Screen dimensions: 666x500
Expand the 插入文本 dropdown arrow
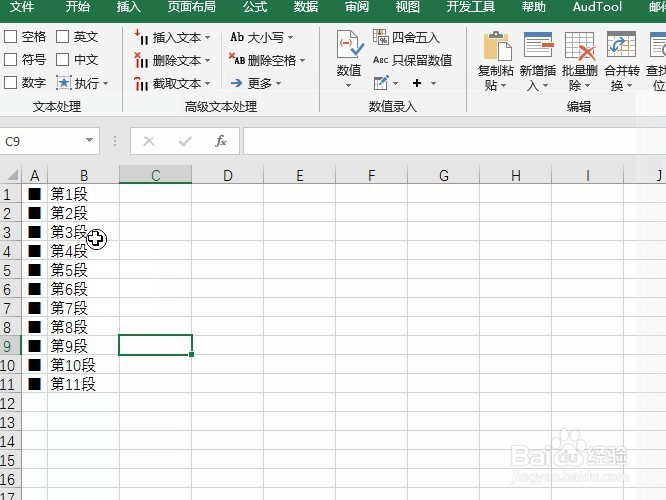coord(208,38)
